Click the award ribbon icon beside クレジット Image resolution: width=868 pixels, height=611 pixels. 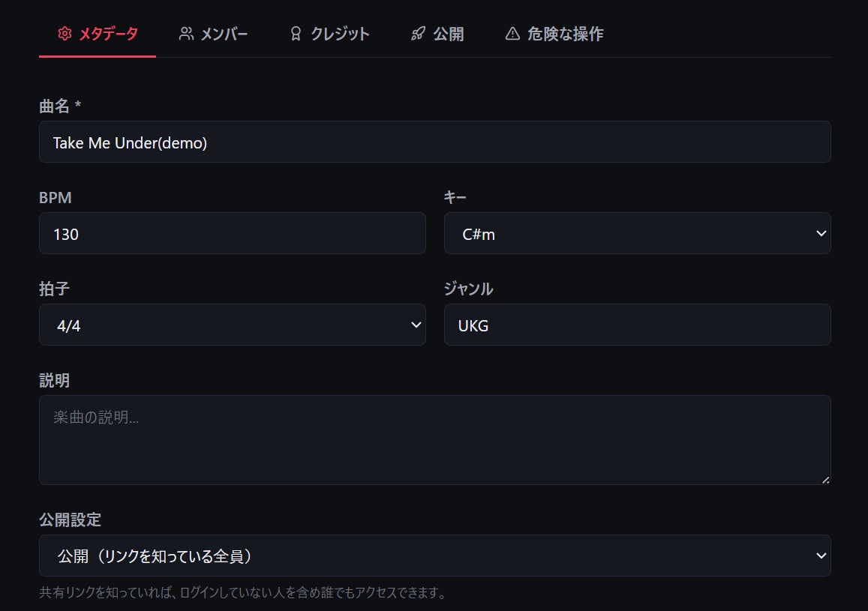click(296, 34)
